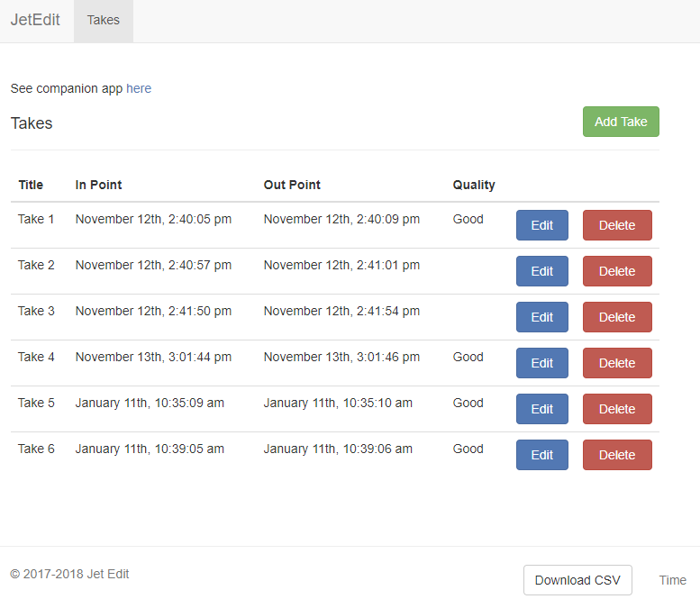Image resolution: width=700 pixels, height=599 pixels.
Task: Switch to the Takes tab
Action: [104, 21]
